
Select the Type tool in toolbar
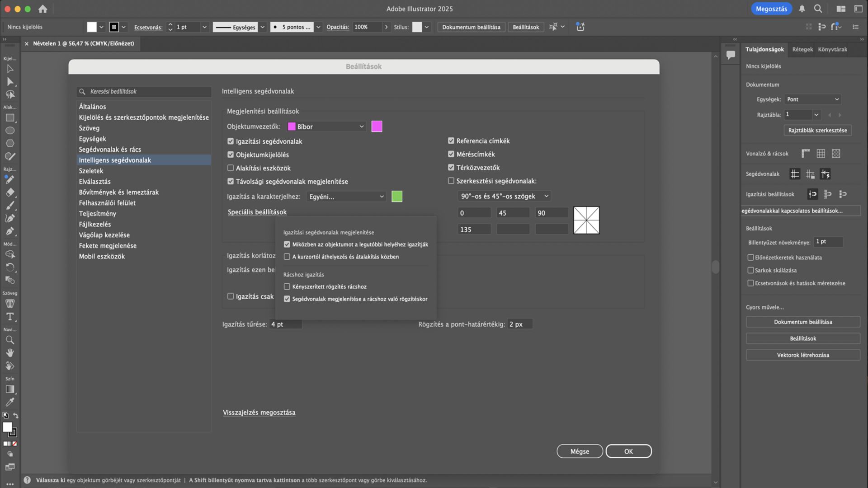[x=10, y=317]
